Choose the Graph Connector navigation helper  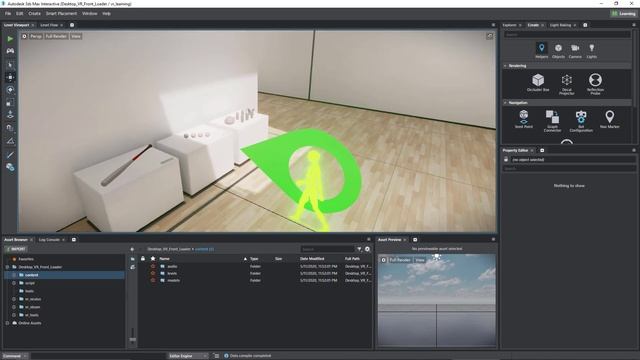point(552,121)
